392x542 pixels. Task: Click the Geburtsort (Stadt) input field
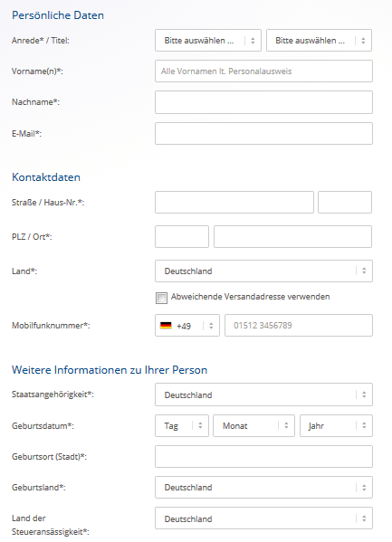click(263, 457)
